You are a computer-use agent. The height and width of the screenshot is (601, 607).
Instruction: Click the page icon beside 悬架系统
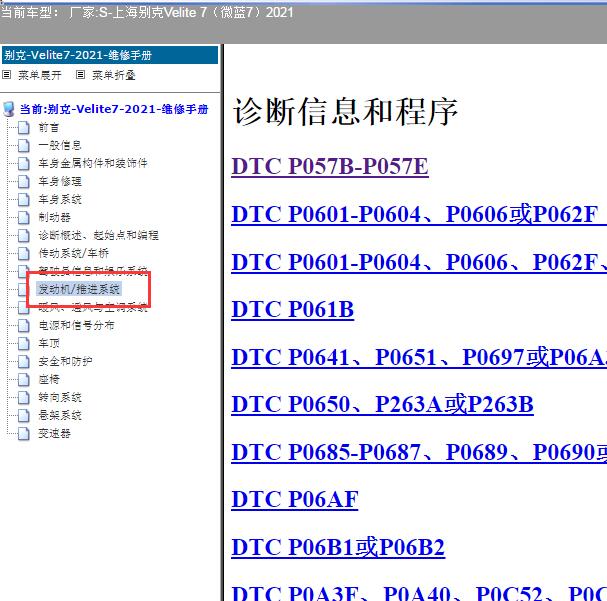tap(24, 415)
